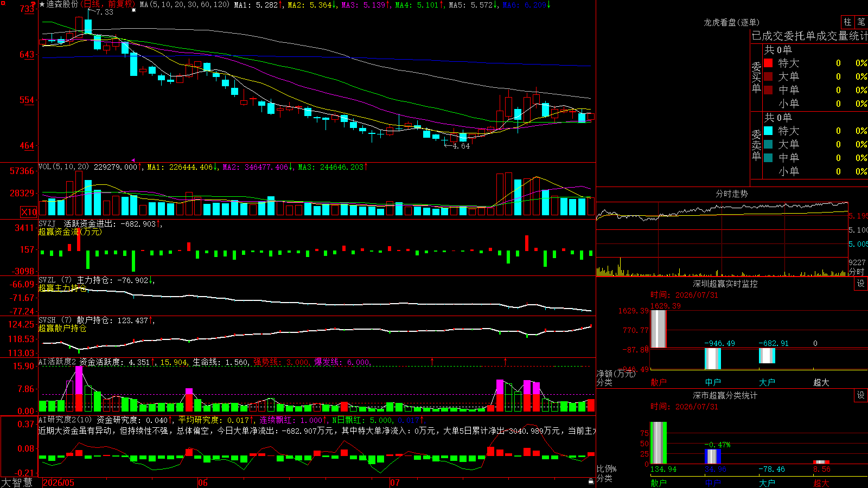The width and height of the screenshot is (868, 488).
Task: Open 设 settings for 深圳超赢实时监控
Action: click(861, 284)
